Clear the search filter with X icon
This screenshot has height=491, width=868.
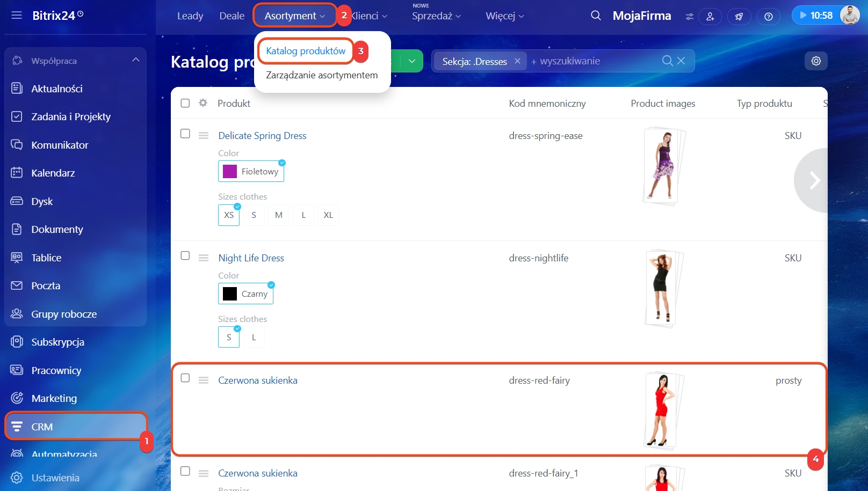(x=681, y=61)
